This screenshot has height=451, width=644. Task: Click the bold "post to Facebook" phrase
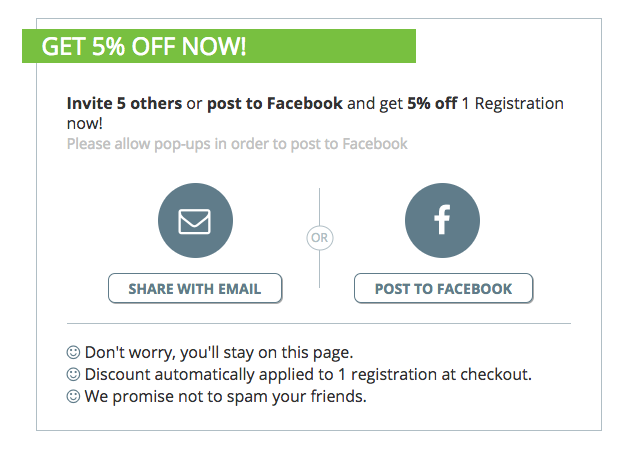(275, 104)
